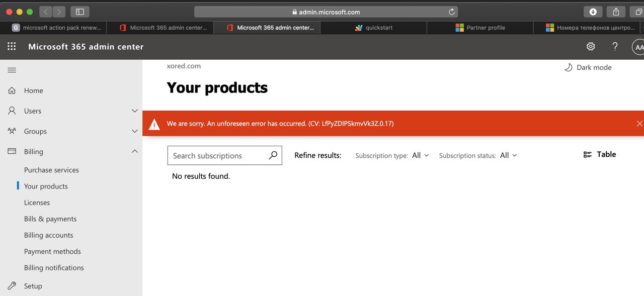The width and height of the screenshot is (644, 296).
Task: Switch to the Partner profile tab
Action: (480, 28)
